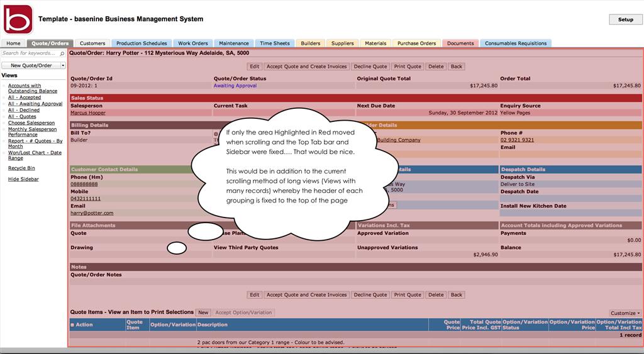This screenshot has width=644, height=354.
Task: Click the Hide Sidebar link
Action: coord(23,179)
